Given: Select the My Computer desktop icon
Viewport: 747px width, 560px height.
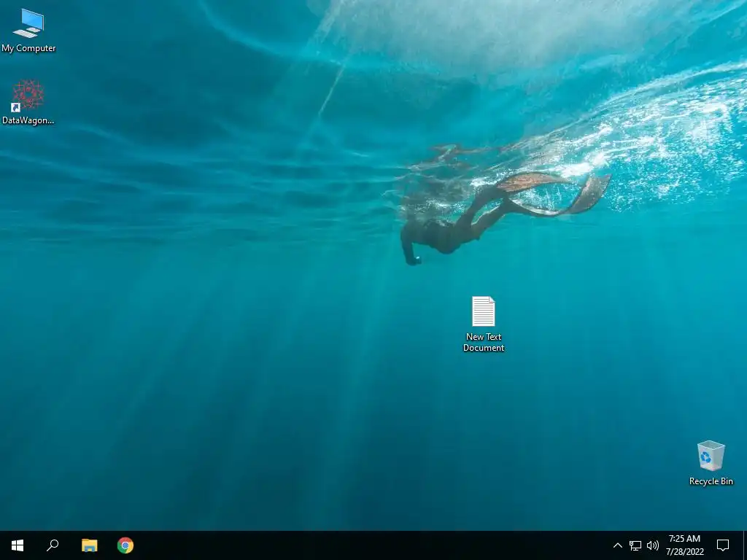Looking at the screenshot, I should tap(28, 31).
